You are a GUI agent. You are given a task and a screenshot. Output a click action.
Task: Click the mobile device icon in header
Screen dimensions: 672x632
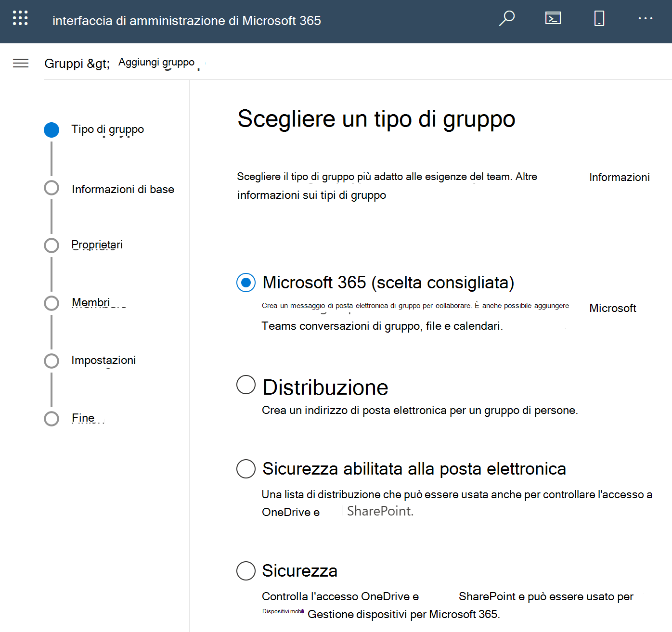click(x=599, y=18)
